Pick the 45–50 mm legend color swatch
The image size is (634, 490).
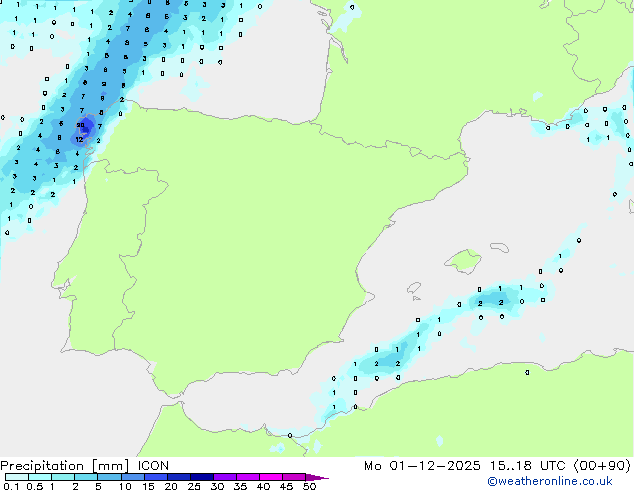tap(294, 477)
